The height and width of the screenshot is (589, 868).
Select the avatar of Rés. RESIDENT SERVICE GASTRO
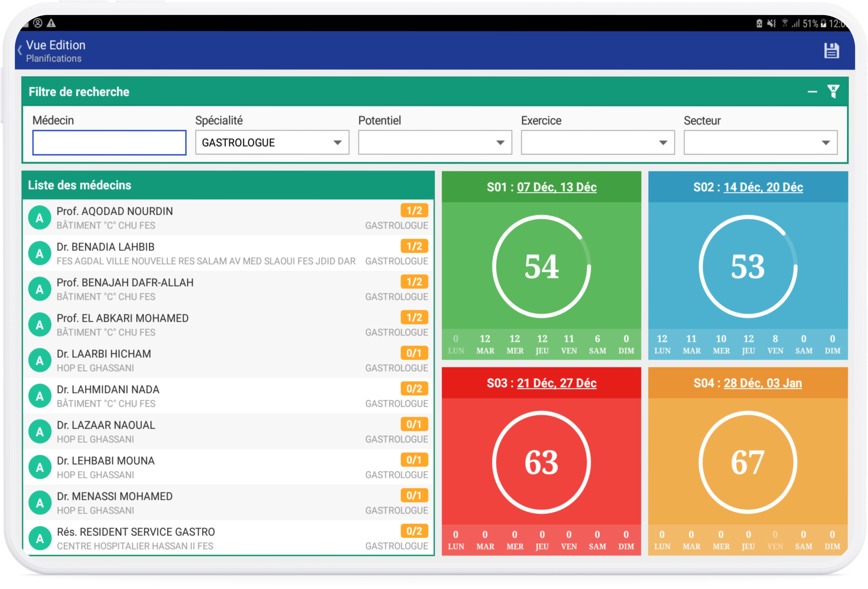tap(40, 538)
